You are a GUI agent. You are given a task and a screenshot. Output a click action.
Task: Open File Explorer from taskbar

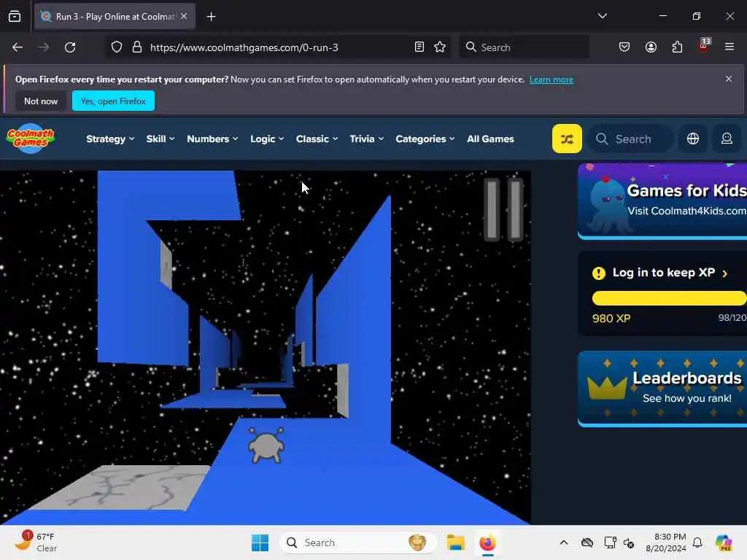tap(455, 542)
